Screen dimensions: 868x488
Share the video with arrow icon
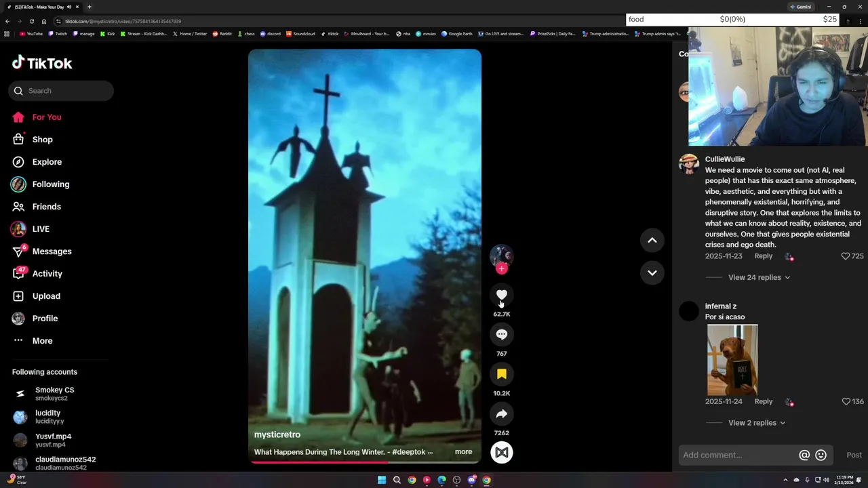click(502, 413)
